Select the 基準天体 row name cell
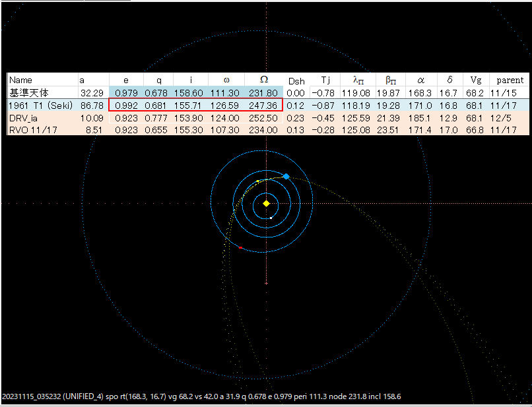The width and height of the screenshot is (532, 407). [24, 92]
